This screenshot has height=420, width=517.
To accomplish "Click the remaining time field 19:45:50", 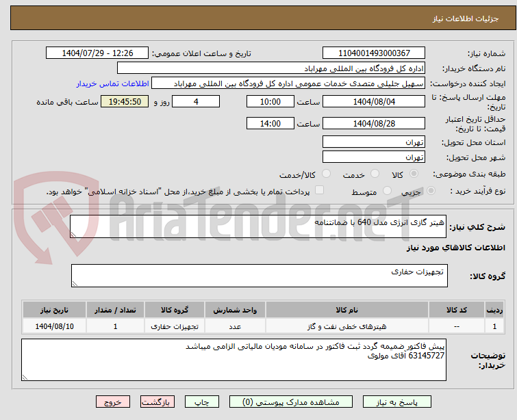I will coord(125,101).
